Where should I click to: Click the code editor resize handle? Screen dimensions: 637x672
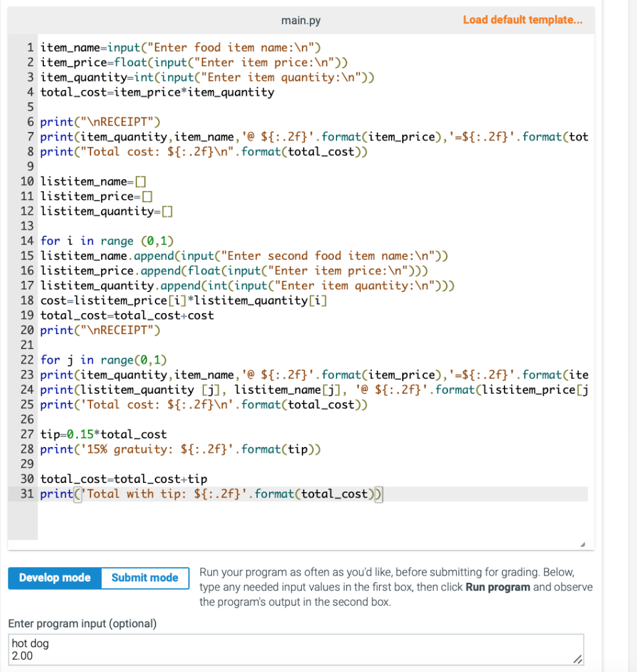pyautogui.click(x=583, y=544)
